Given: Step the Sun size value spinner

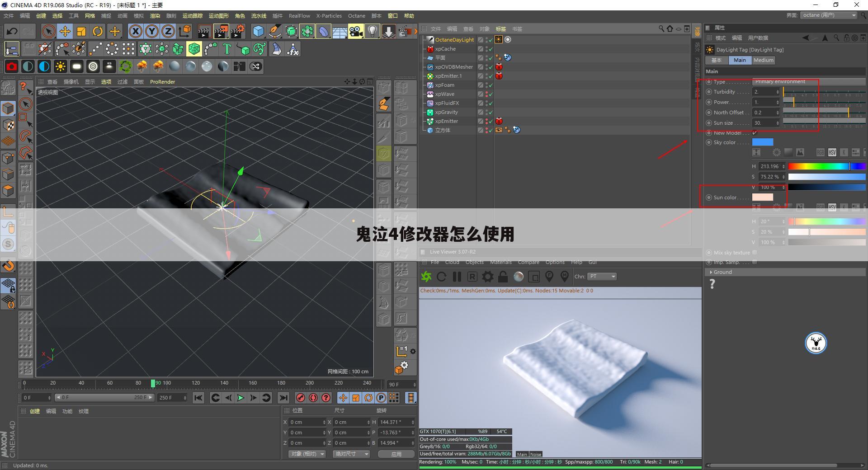Looking at the screenshot, I should click(778, 123).
